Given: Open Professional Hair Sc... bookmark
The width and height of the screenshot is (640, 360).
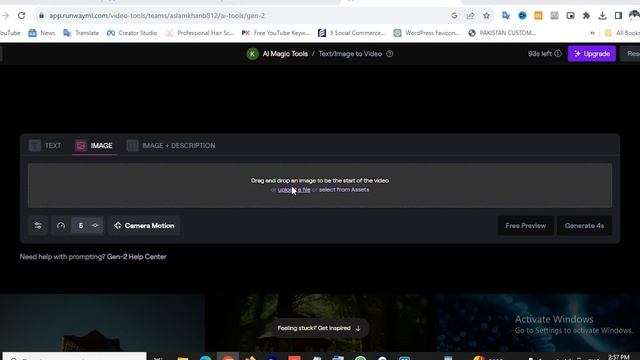Looking at the screenshot, I should coord(200,33).
